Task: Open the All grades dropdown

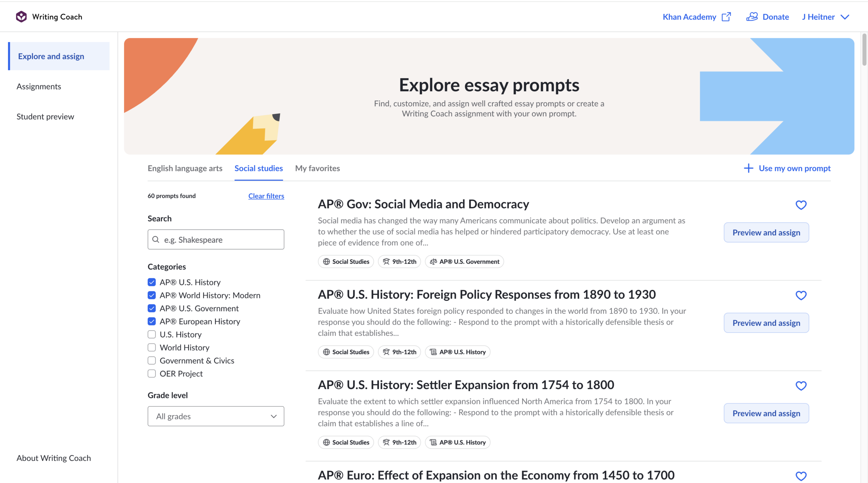Action: 216,416
